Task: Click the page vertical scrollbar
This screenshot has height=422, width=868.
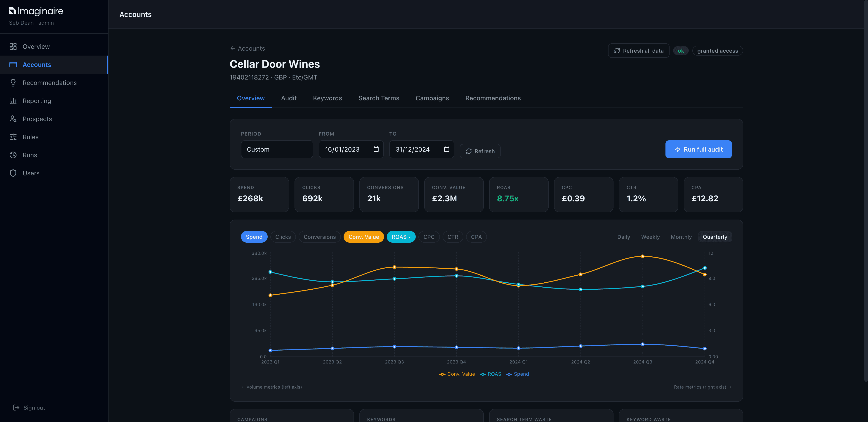Action: pos(866,191)
